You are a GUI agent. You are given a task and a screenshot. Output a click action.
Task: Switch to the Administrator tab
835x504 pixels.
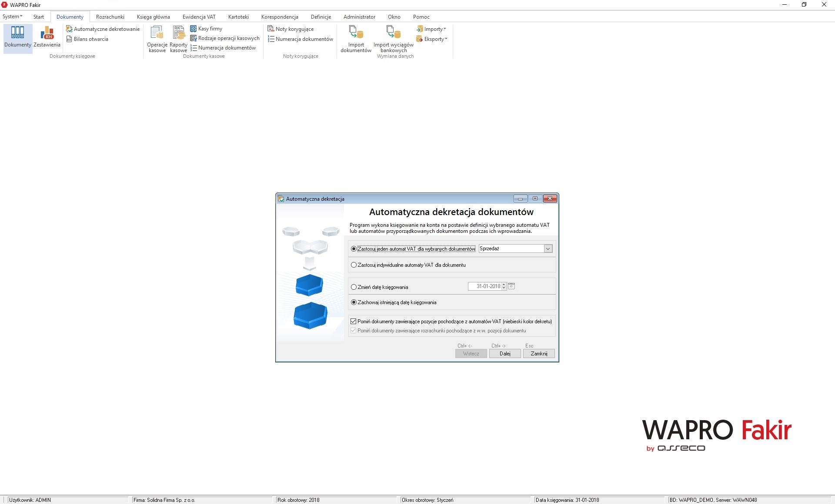pyautogui.click(x=359, y=17)
